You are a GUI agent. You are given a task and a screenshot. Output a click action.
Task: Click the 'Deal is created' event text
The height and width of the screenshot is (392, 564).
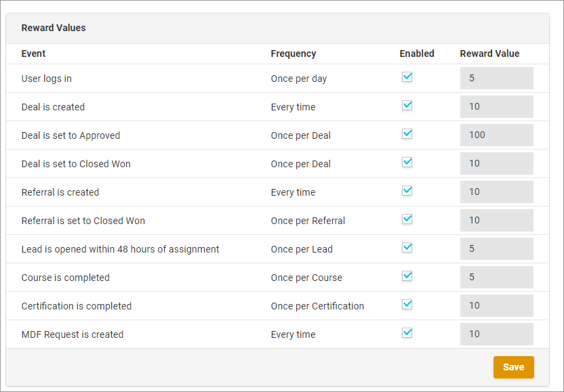[x=53, y=107]
